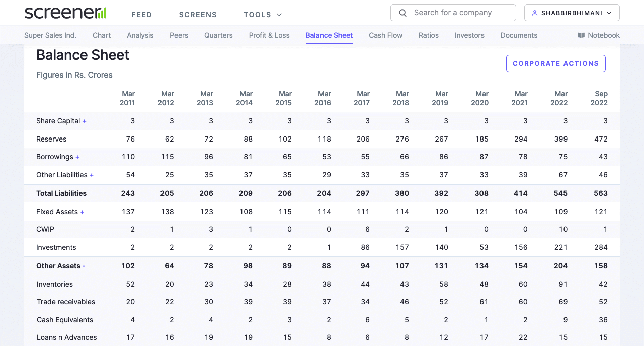Open the Notebook link
644x346 pixels.
(599, 35)
